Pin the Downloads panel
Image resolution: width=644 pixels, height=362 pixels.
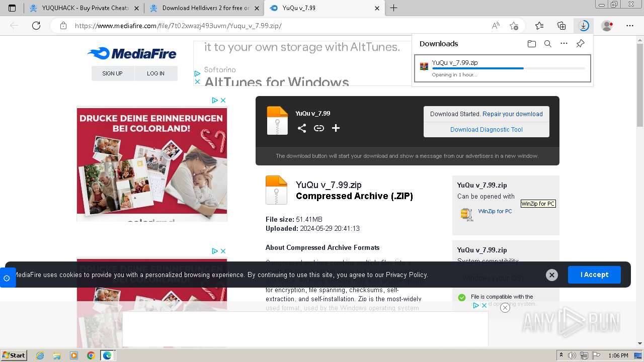580,44
